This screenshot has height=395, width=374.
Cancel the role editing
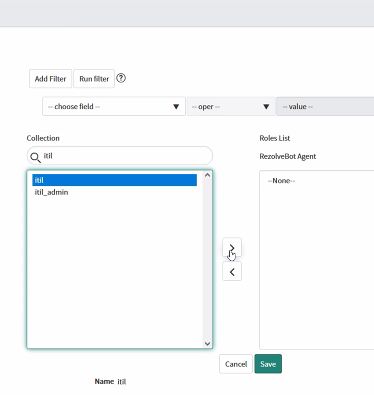tap(236, 364)
